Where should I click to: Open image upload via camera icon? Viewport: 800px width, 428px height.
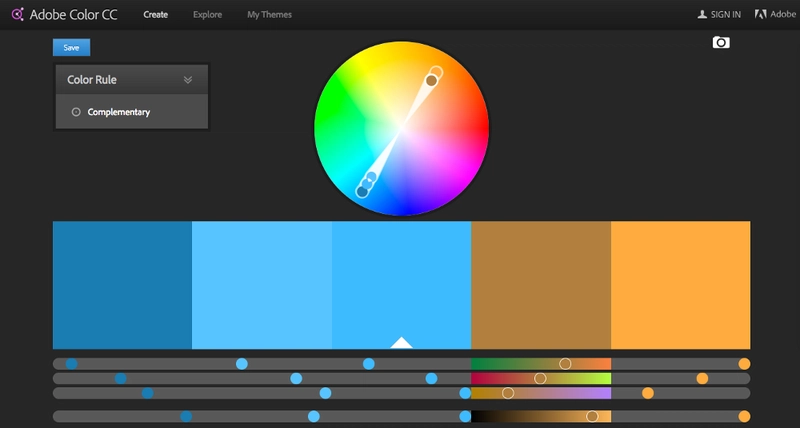coord(721,42)
